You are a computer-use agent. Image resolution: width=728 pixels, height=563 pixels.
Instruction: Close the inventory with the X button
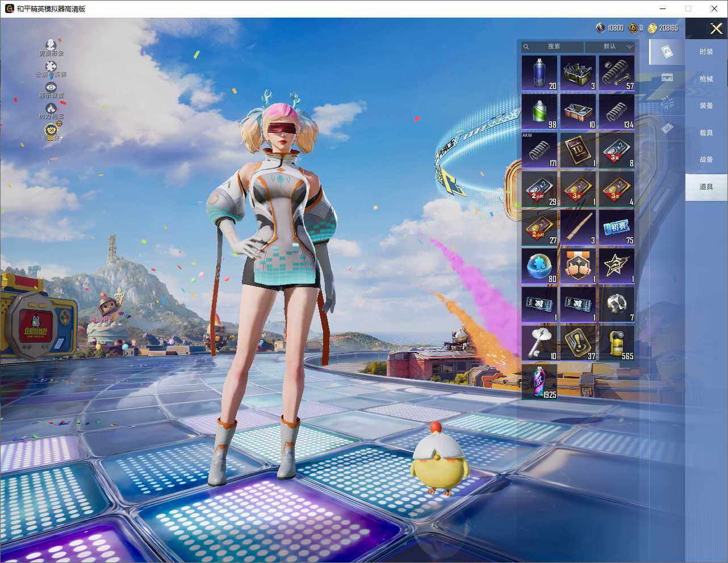point(716,28)
